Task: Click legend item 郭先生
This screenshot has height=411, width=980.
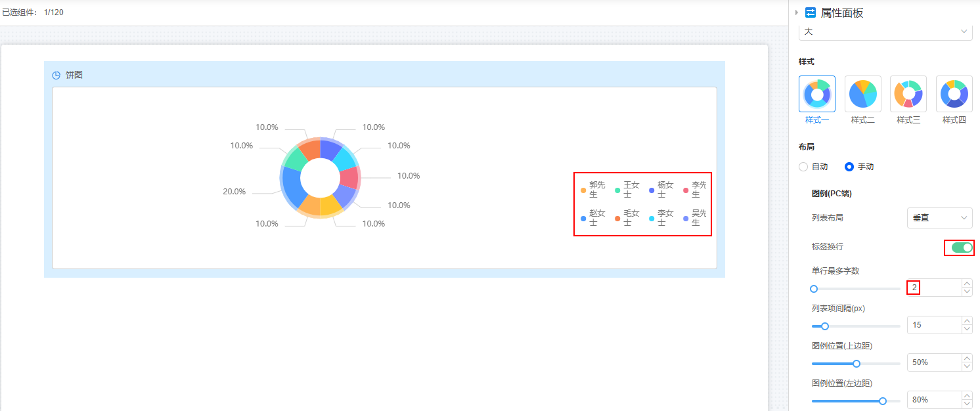Action: click(593, 190)
